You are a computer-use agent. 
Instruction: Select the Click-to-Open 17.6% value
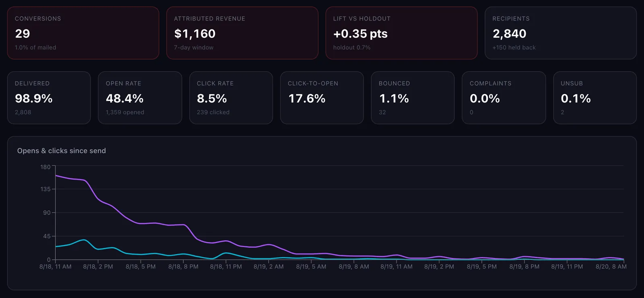tap(307, 99)
